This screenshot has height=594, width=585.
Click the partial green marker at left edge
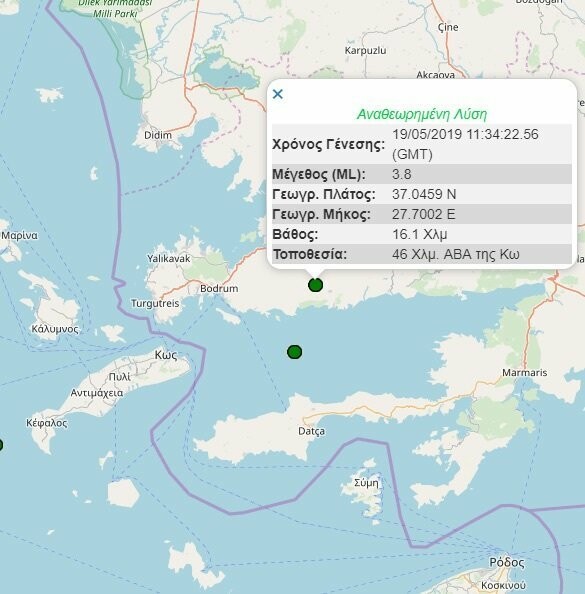click(1, 445)
